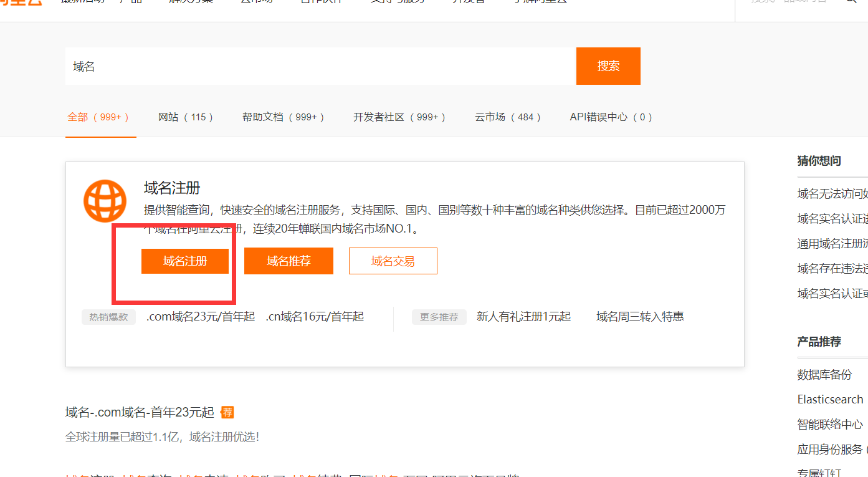
Task: Click the 域名注册 button
Action: [x=185, y=261]
